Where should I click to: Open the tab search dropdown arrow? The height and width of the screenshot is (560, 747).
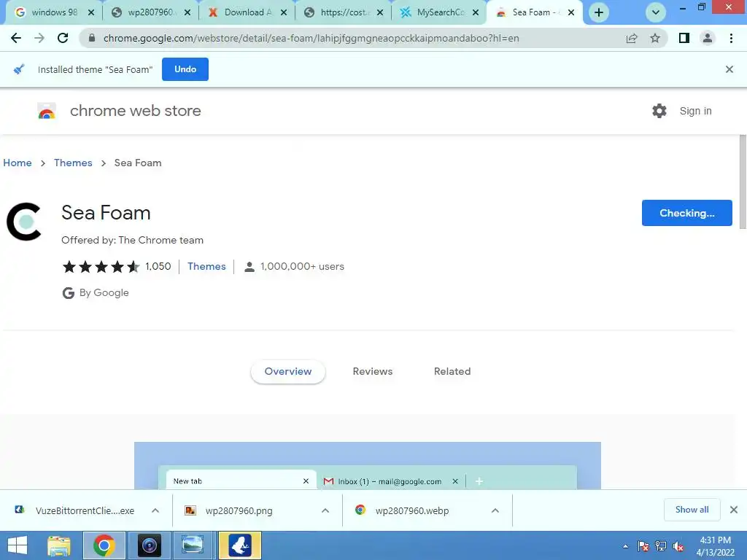pyautogui.click(x=656, y=12)
